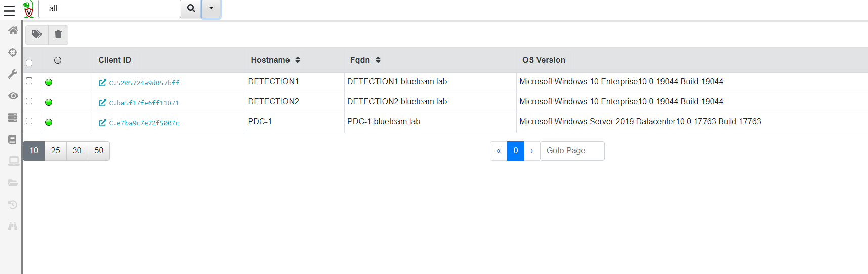Open client C.ba5f17fe6ff11871 link
Viewport: 868px width, 274px height.
(144, 103)
